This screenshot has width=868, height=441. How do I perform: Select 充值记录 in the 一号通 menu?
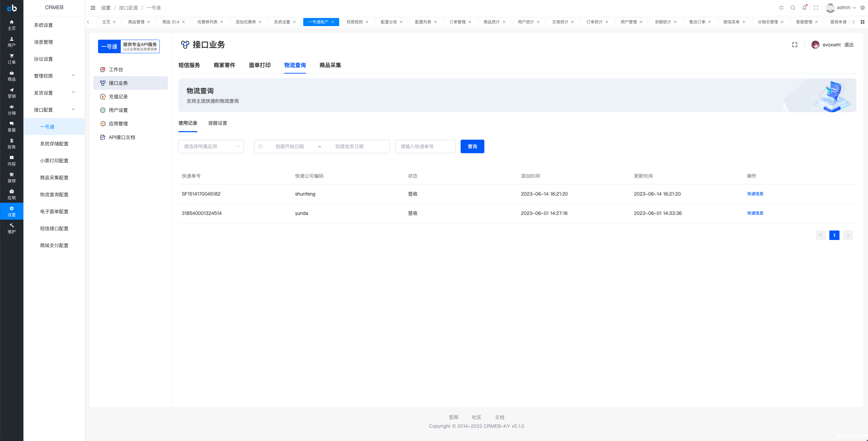click(x=118, y=97)
